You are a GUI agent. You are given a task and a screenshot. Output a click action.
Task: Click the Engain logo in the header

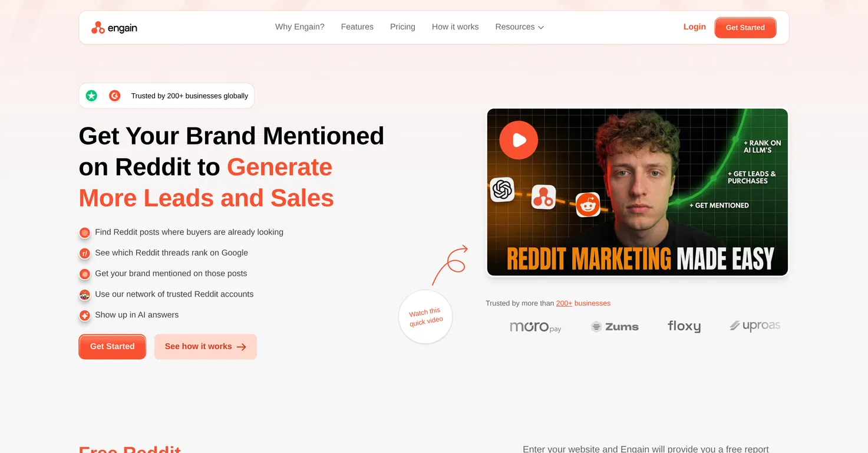114,28
